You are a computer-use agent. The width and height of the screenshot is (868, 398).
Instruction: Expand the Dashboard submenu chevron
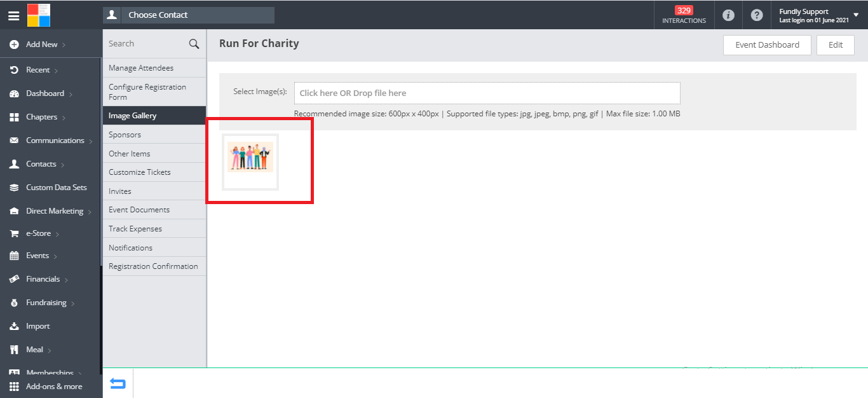(x=71, y=94)
